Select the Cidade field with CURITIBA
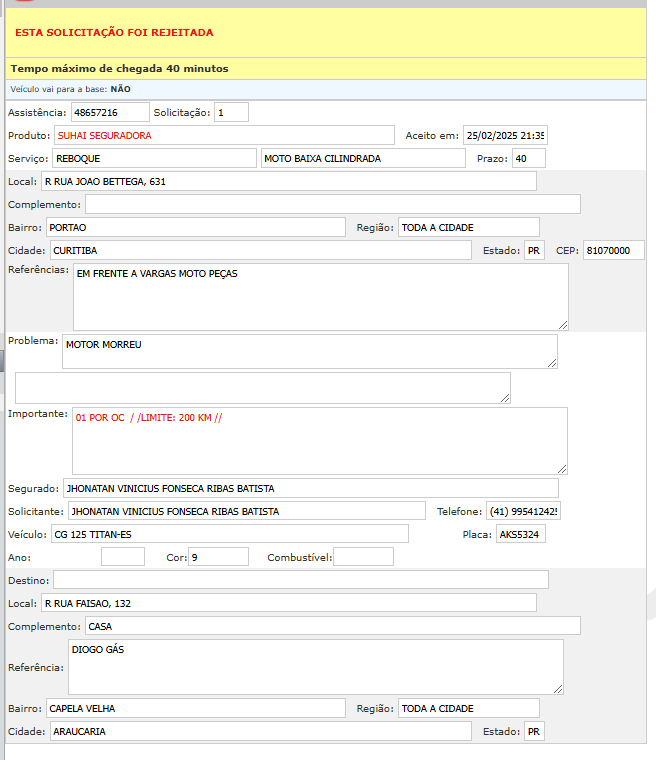 coord(259,250)
